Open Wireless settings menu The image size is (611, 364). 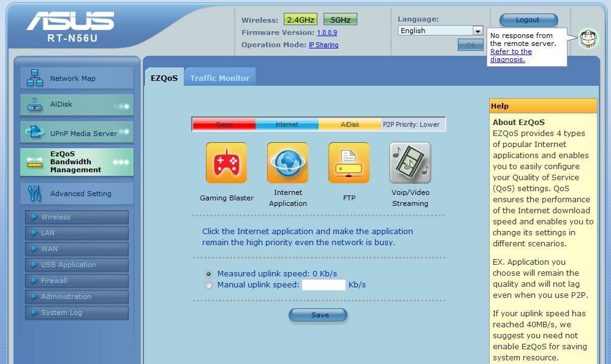(x=77, y=217)
